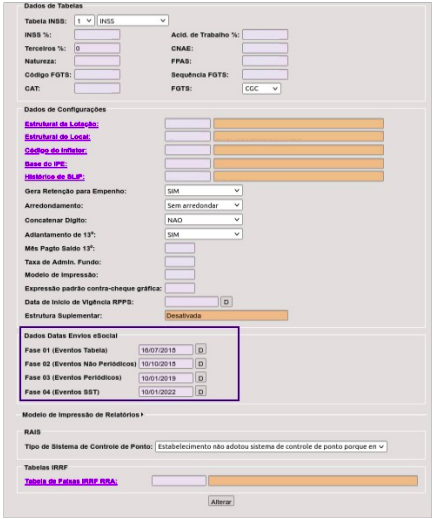Open the Estrutural do Local link

click(58, 137)
